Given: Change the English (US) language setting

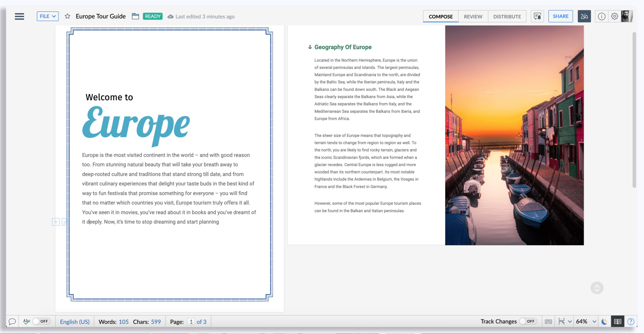Looking at the screenshot, I should click(75, 322).
